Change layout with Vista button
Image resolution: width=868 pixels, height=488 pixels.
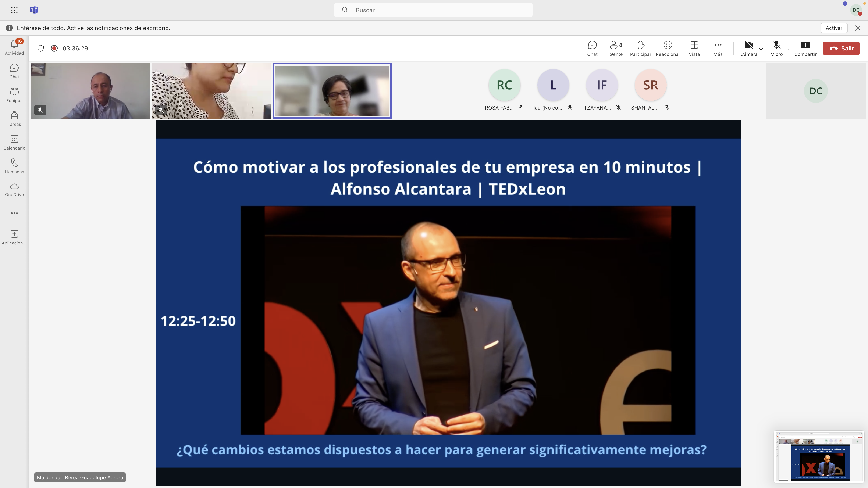coord(694,49)
